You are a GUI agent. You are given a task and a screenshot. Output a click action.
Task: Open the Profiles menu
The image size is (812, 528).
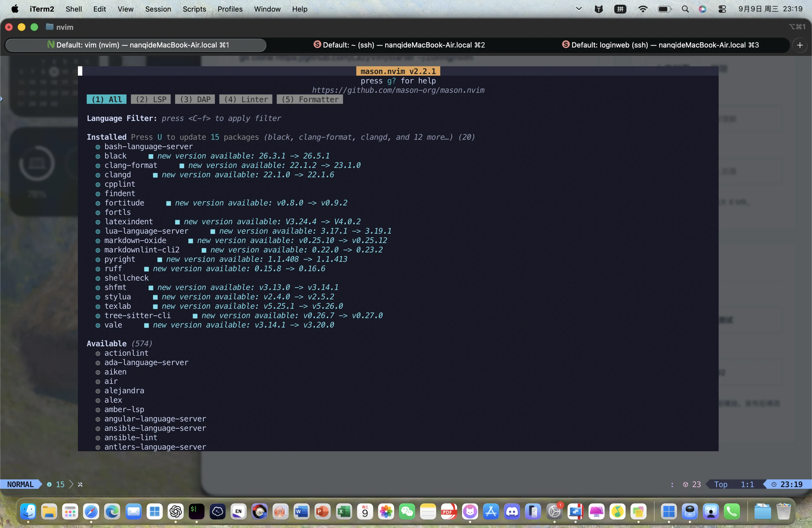click(x=230, y=9)
